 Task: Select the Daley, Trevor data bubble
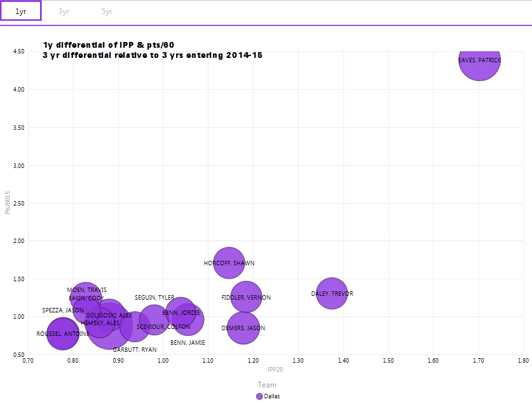coord(332,294)
